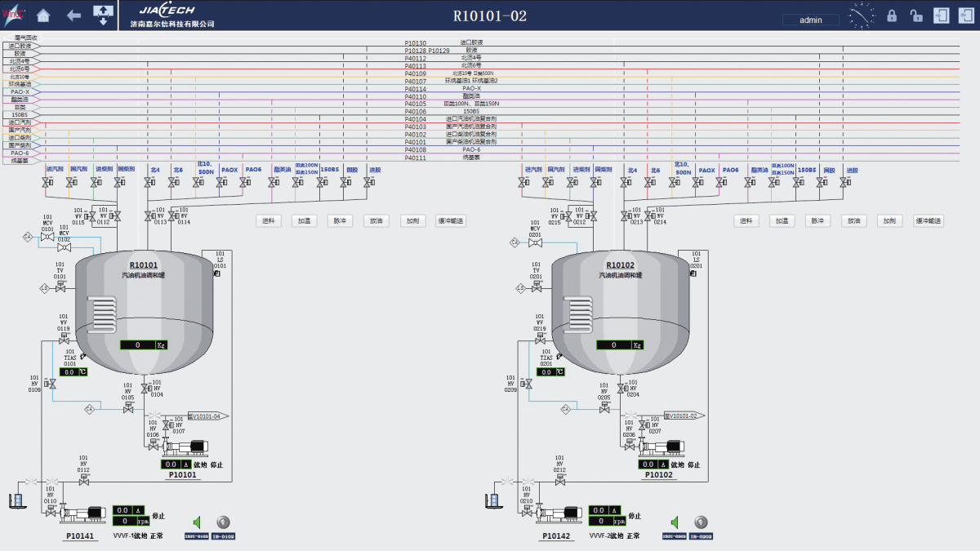Image resolution: width=980 pixels, height=551 pixels.
Task: Click 0 Kg weight display on R10101
Action: (144, 345)
